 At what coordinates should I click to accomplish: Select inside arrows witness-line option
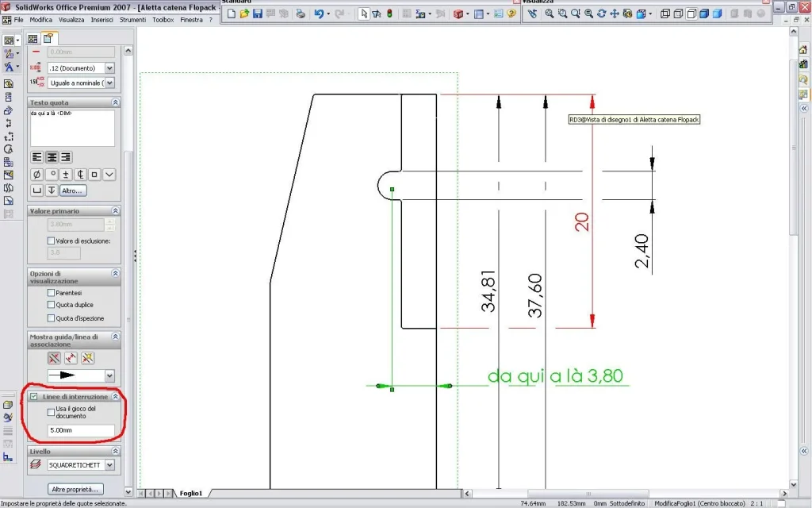71,358
